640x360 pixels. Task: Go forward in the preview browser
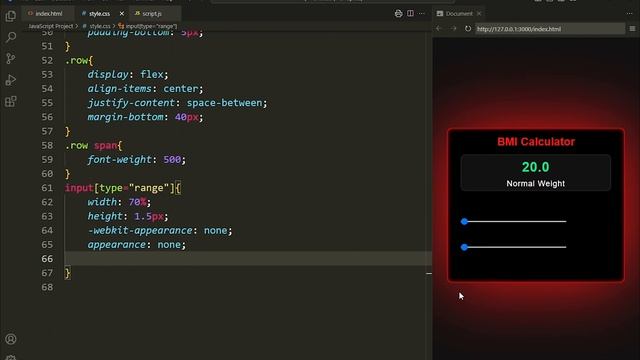453,29
